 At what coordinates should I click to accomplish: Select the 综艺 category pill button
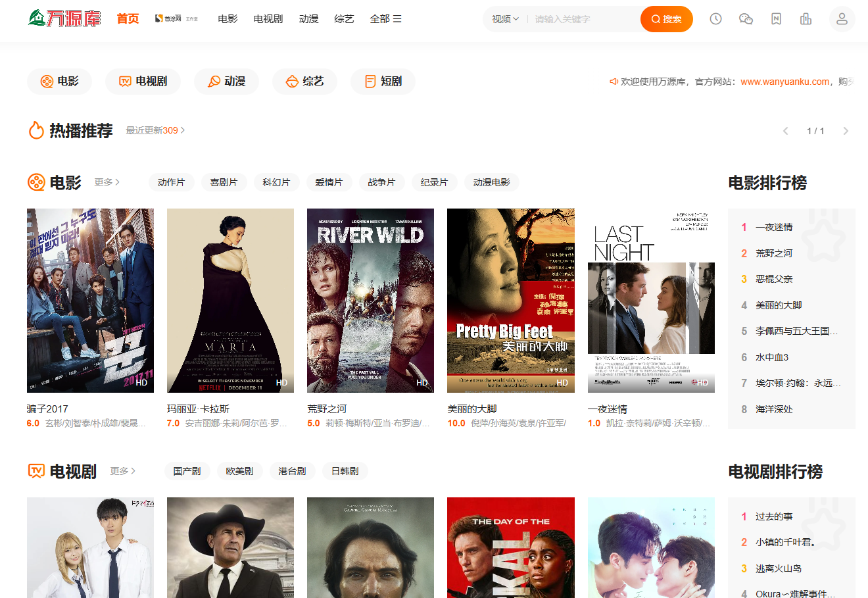tap(304, 81)
